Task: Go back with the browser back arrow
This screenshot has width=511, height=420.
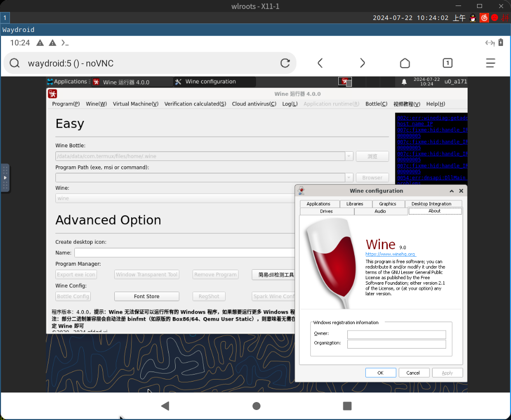Action: pyautogui.click(x=320, y=63)
